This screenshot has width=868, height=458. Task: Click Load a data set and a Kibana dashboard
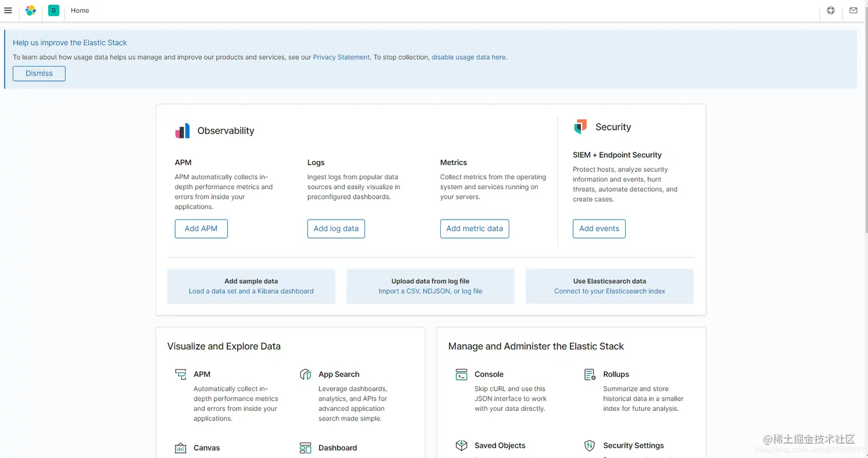click(251, 291)
